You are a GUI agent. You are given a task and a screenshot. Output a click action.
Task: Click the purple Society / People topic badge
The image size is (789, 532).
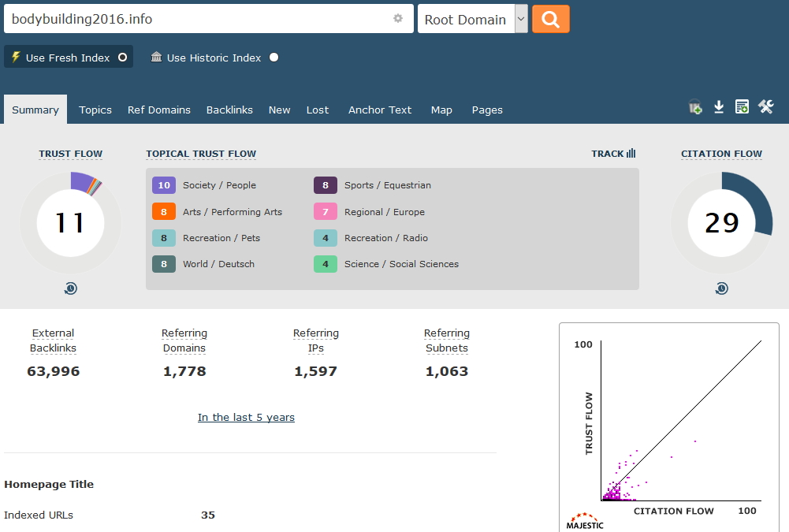164,185
